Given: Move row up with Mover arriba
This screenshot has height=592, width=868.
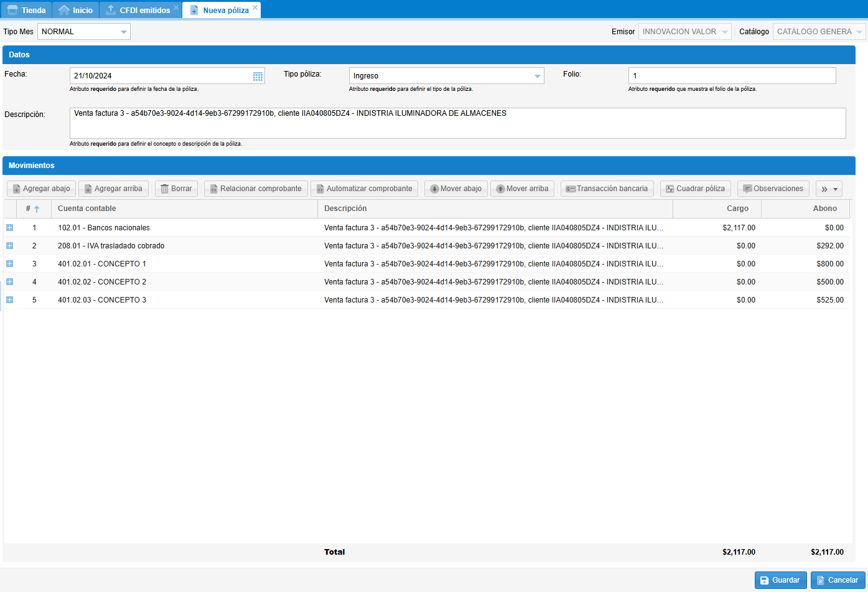Looking at the screenshot, I should pyautogui.click(x=522, y=189).
